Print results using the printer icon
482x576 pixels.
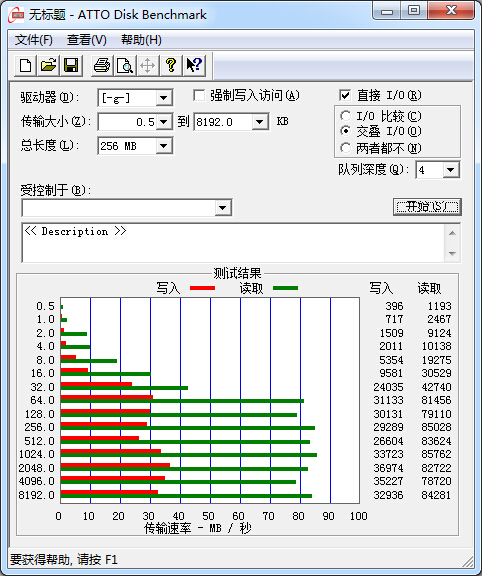[x=102, y=65]
